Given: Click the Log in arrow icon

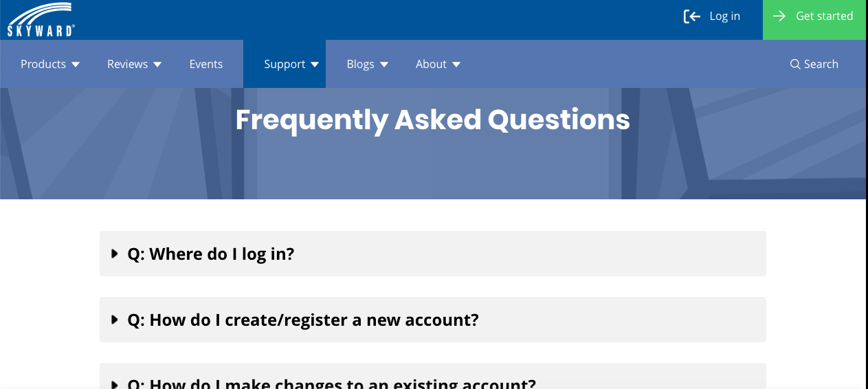Looking at the screenshot, I should pyautogui.click(x=692, y=16).
